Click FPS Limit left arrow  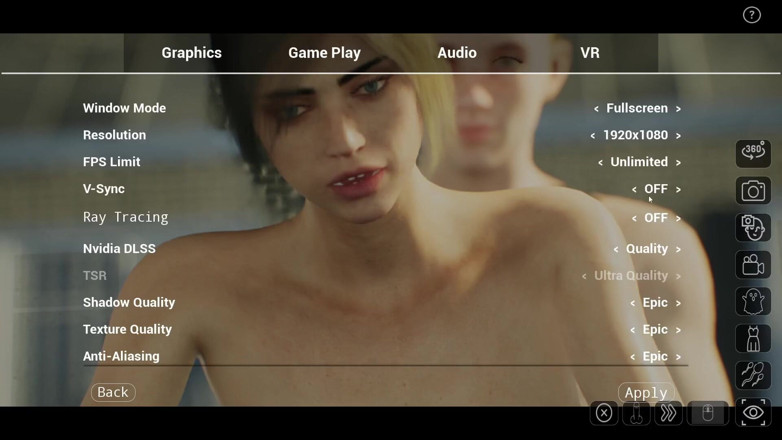click(600, 163)
